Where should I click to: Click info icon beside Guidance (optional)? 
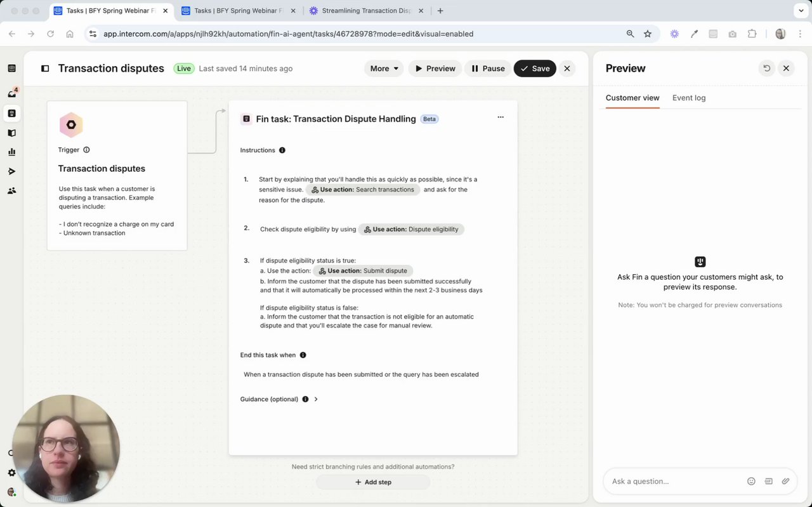click(x=305, y=399)
